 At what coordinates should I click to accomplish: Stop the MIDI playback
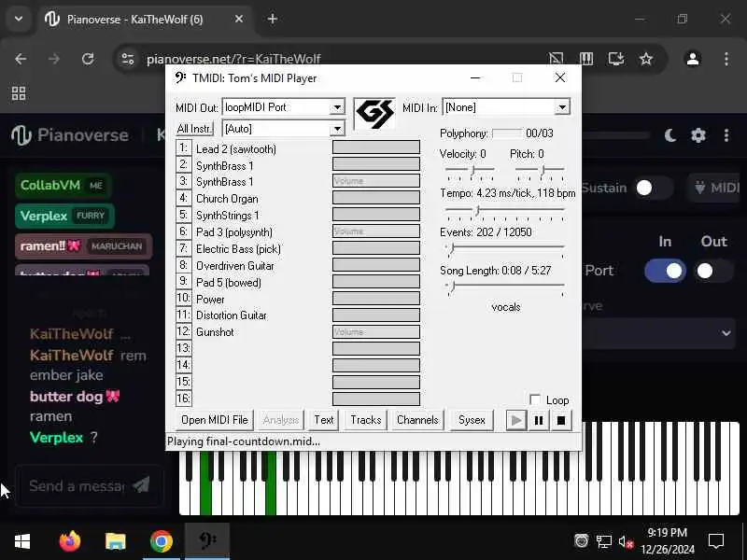point(561,421)
